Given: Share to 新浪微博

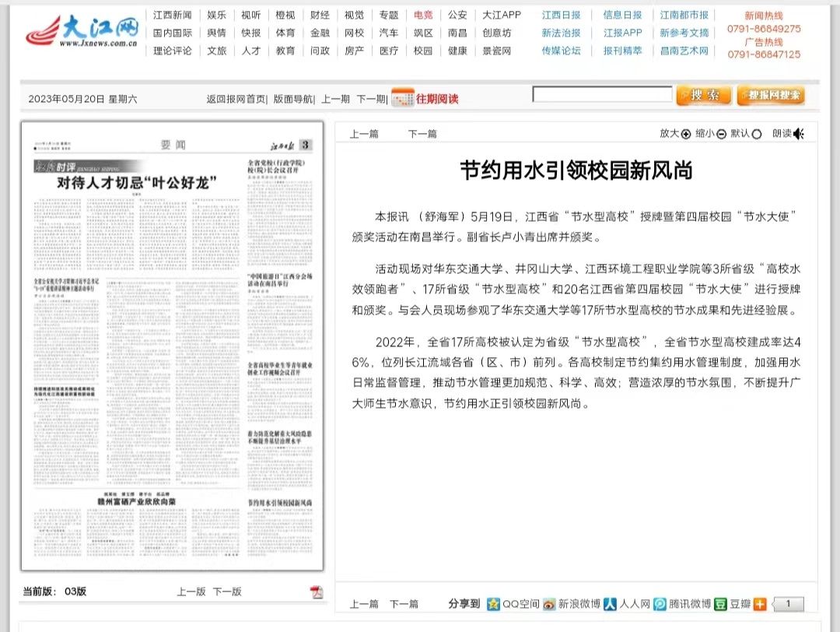Looking at the screenshot, I should 572,604.
